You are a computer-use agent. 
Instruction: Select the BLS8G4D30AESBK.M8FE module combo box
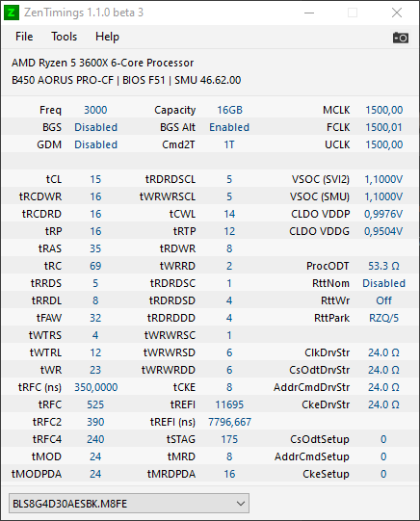[x=129, y=504]
